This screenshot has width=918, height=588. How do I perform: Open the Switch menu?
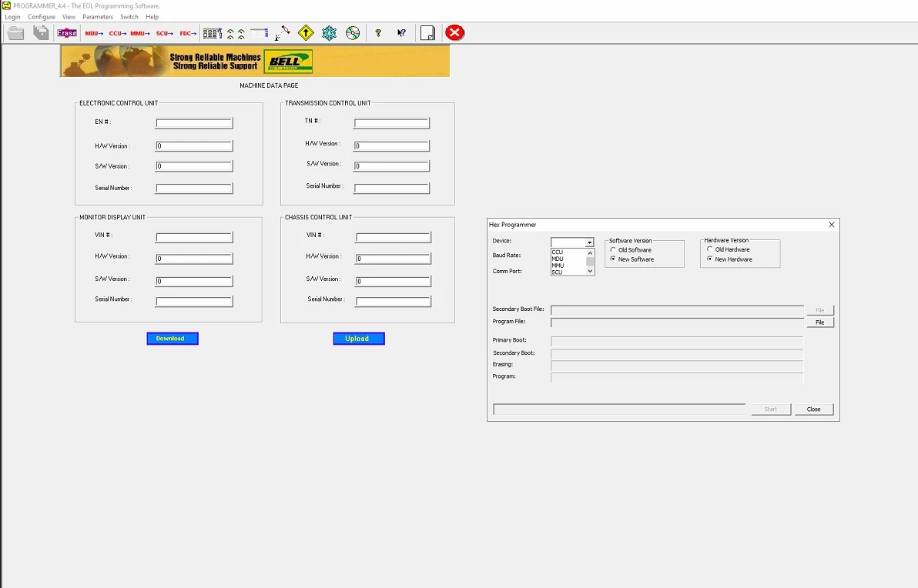129,17
